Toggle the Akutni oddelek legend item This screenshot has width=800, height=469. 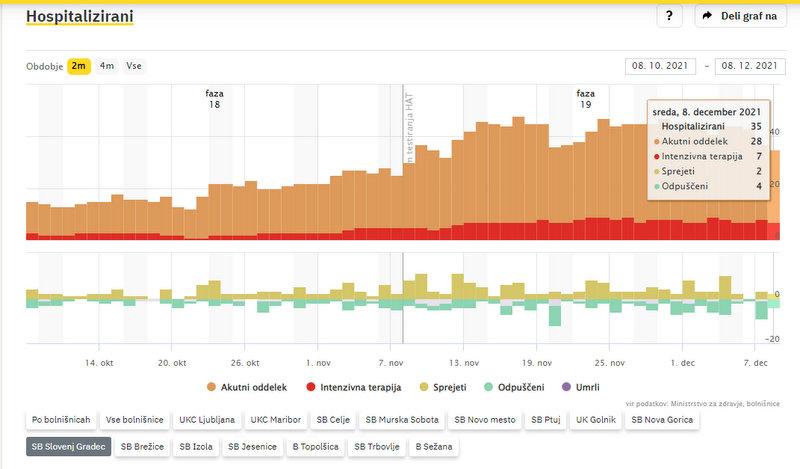[x=250, y=386]
